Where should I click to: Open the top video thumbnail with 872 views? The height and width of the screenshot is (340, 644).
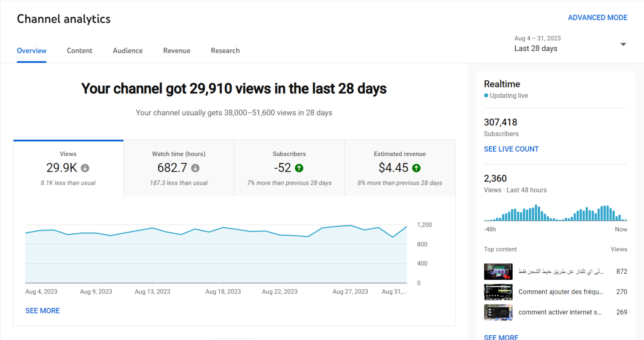[498, 272]
